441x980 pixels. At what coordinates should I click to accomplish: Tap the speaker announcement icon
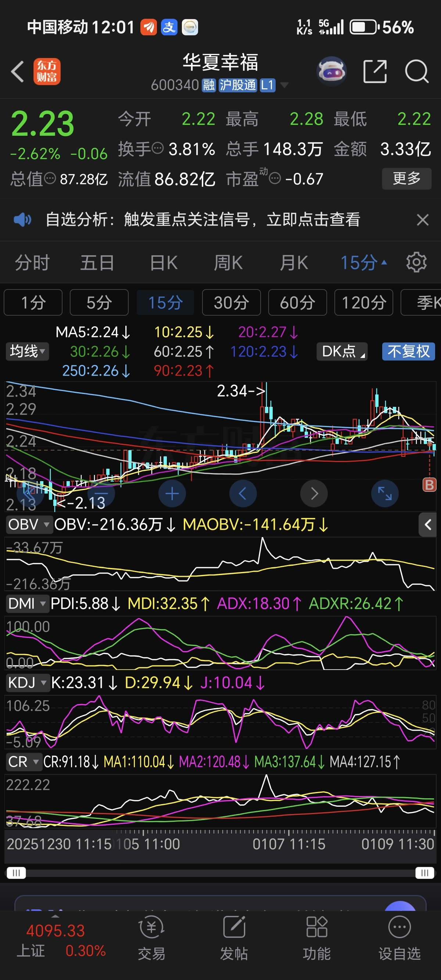pos(22,220)
